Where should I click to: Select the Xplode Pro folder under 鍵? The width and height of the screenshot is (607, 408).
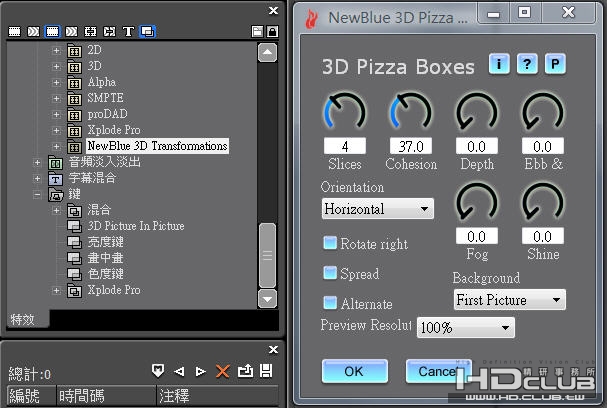pos(114,290)
